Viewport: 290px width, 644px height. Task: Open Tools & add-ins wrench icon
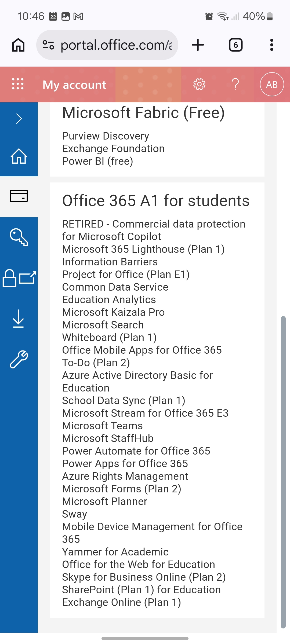[19, 360]
